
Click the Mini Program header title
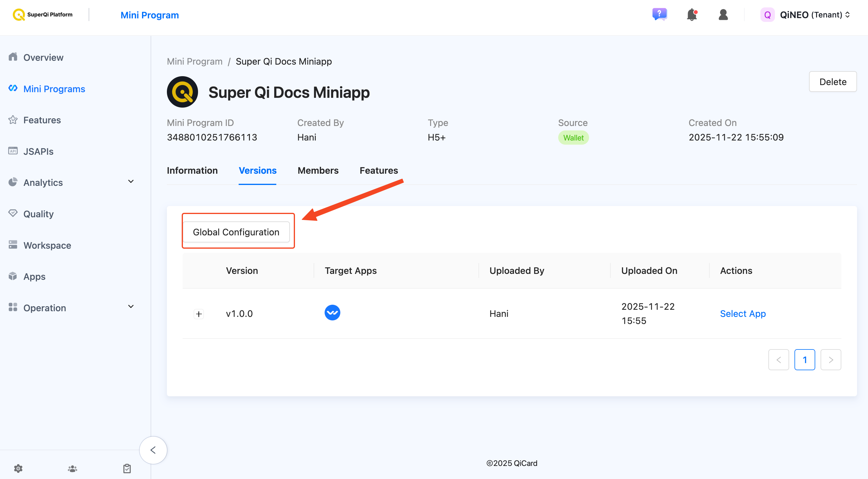pos(150,15)
